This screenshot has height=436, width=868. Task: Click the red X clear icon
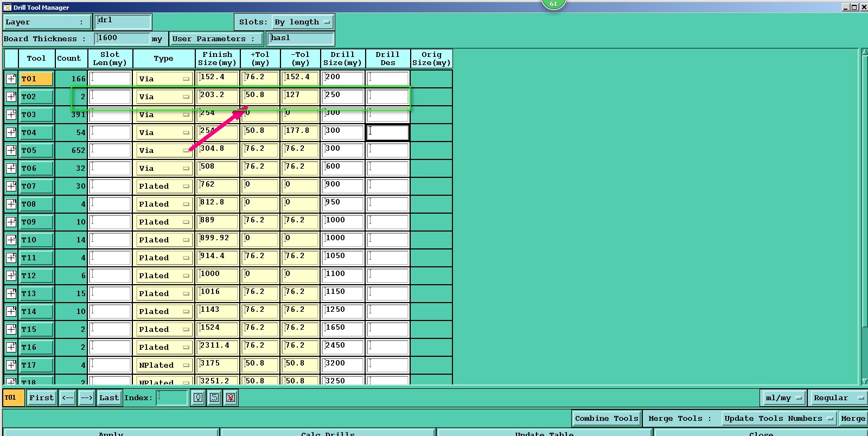pos(231,397)
